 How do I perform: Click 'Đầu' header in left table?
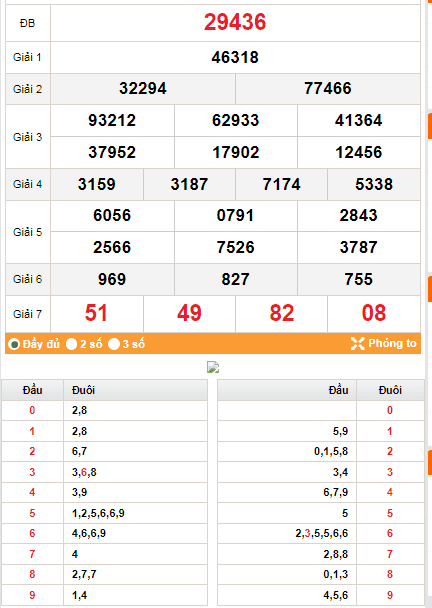[32, 390]
